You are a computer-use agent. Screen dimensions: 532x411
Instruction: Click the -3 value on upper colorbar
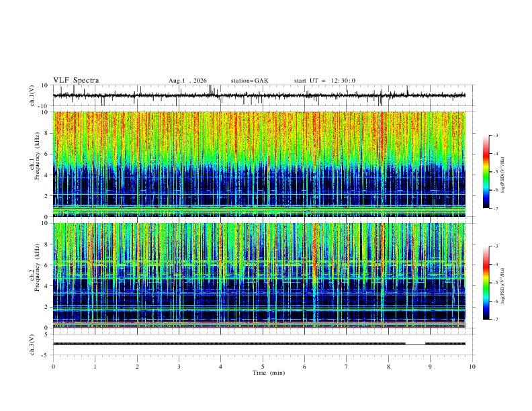pyautogui.click(x=495, y=135)
